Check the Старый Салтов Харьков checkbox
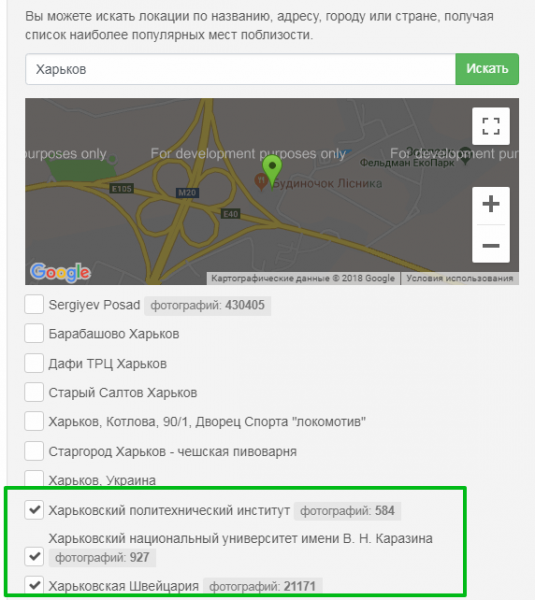This screenshot has width=535, height=600. pyautogui.click(x=34, y=392)
